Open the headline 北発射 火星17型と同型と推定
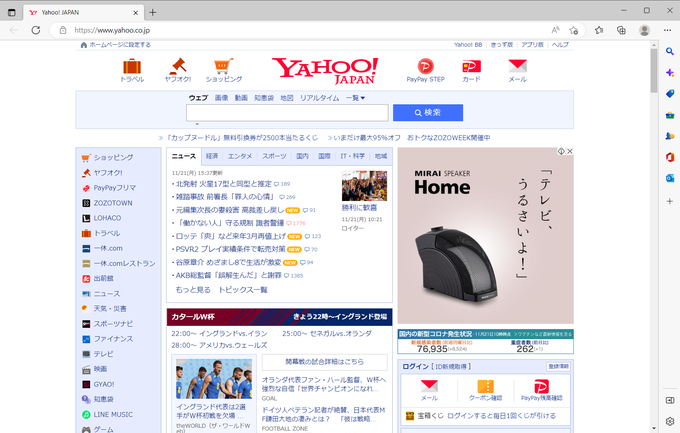The width and height of the screenshot is (680, 433). [x=223, y=184]
